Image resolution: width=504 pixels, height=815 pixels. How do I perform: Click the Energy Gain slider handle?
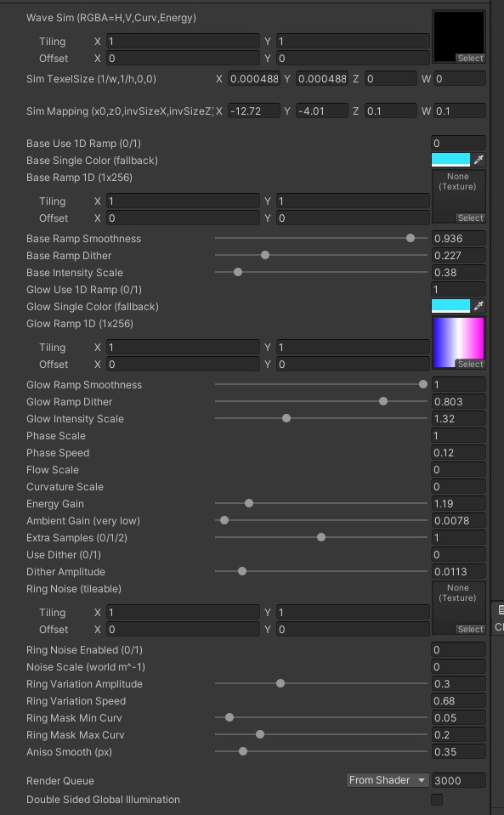pyautogui.click(x=248, y=503)
